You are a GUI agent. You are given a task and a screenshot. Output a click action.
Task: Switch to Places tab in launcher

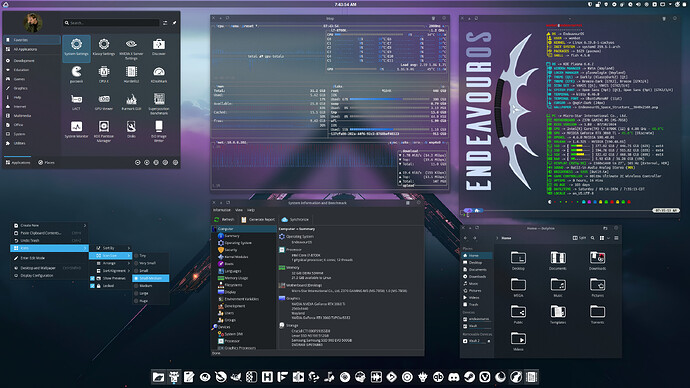click(x=46, y=163)
